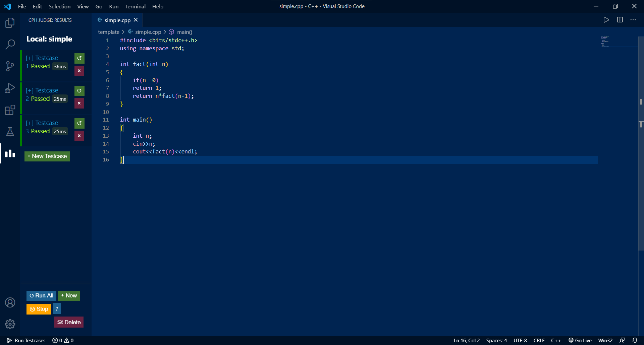This screenshot has width=644, height=345.
Task: Open the Selection menu
Action: pos(59,6)
